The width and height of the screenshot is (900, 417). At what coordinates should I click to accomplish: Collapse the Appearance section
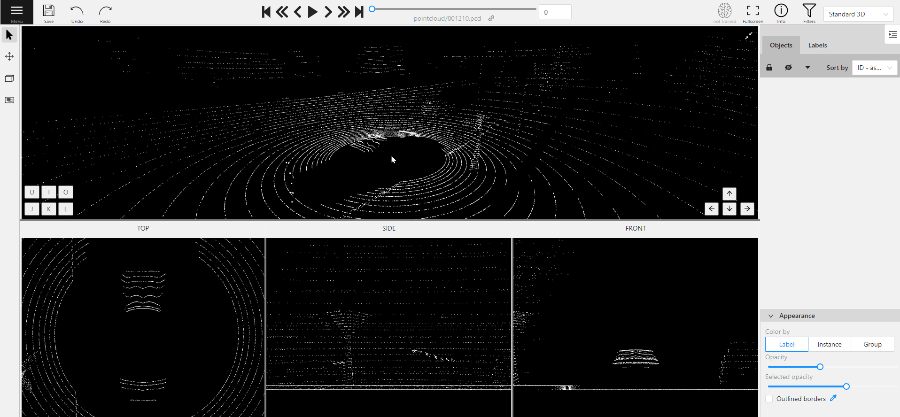768,316
